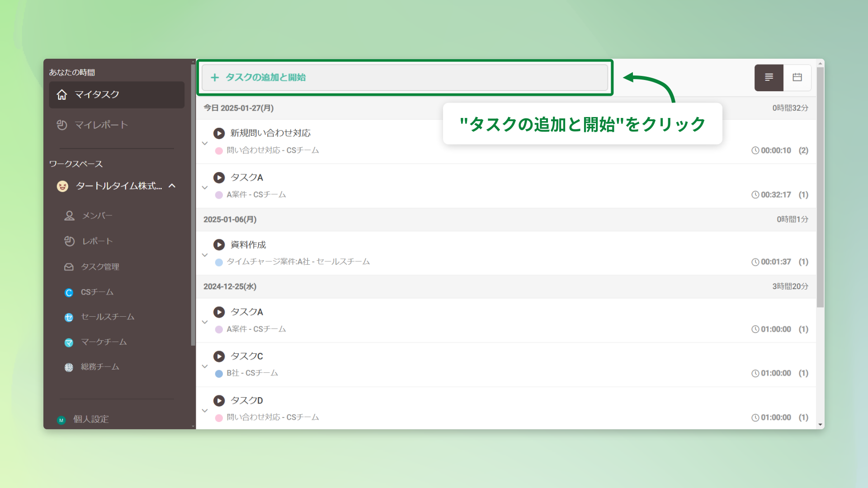Select the list view icon
The image size is (868, 488).
(x=769, y=77)
